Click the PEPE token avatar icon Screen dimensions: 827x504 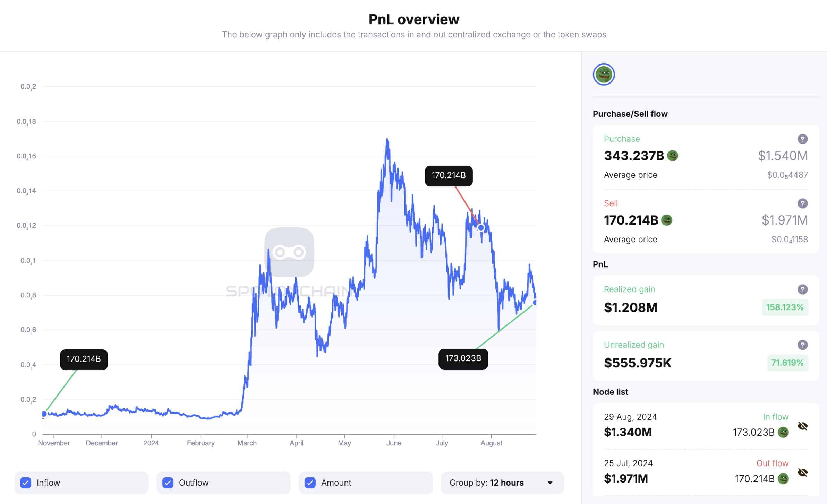coord(604,75)
